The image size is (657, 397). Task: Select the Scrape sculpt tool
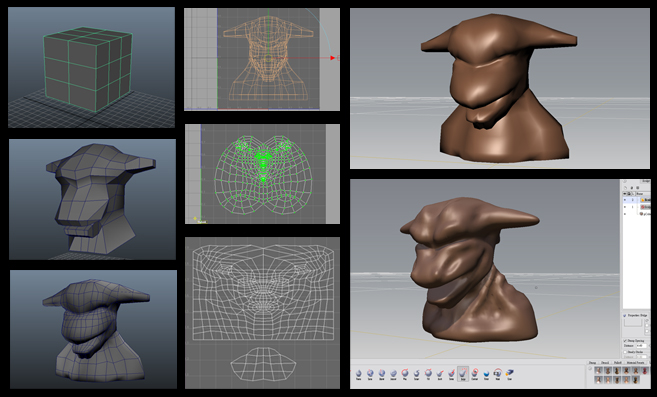[416, 373]
